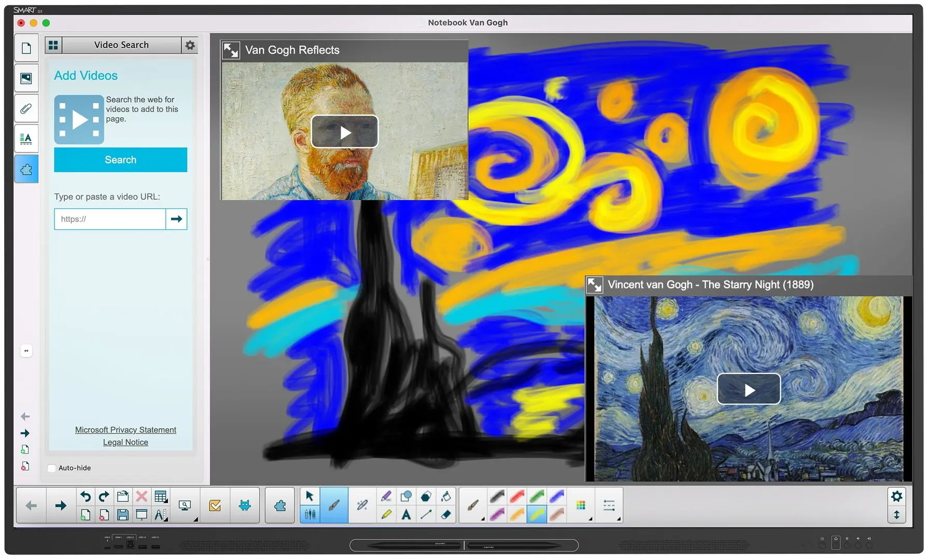Select the Magic Pen tool
Image resolution: width=928 pixels, height=560 pixels.
(x=362, y=505)
